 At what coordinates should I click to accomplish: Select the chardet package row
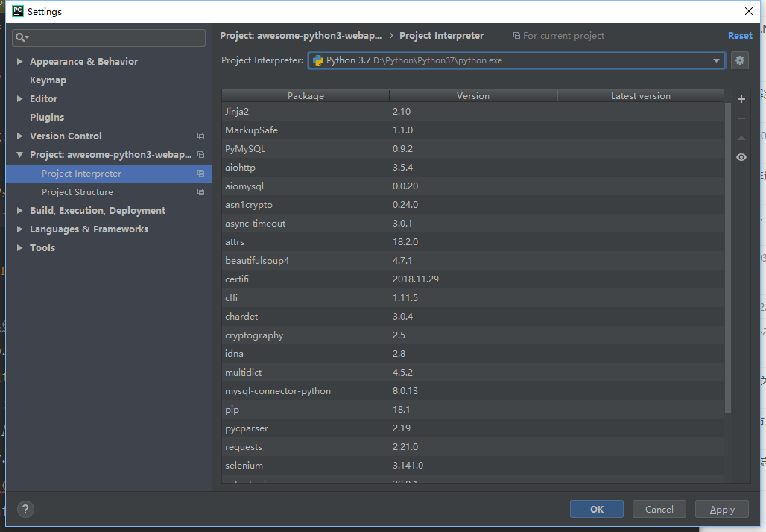pyautogui.click(x=473, y=316)
